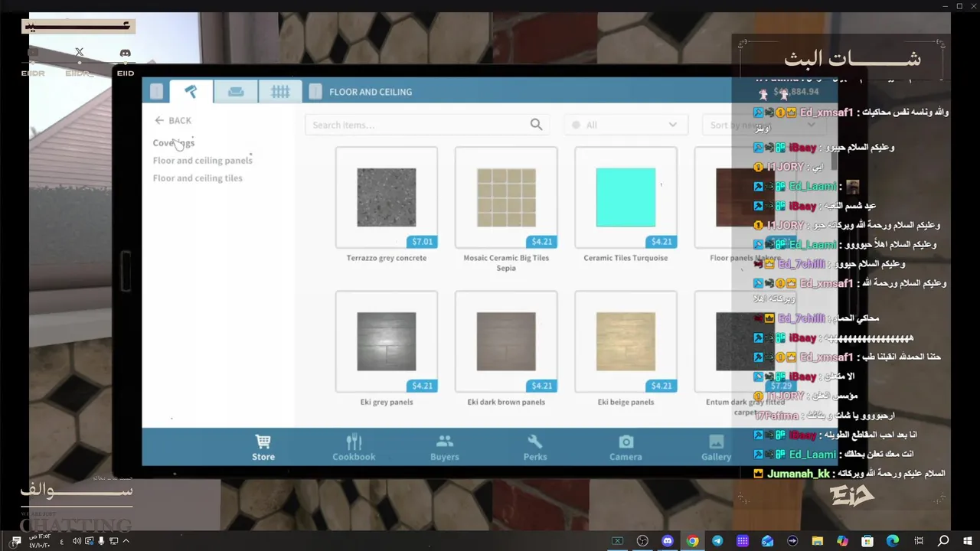Click price tag on Mosaic Ceramic Sepia

coord(541,242)
